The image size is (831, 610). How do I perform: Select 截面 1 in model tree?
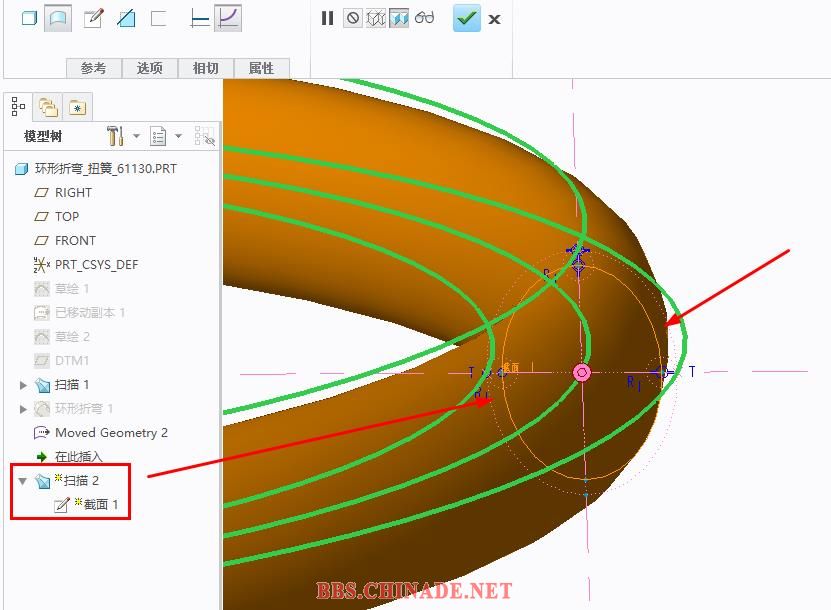pos(100,505)
